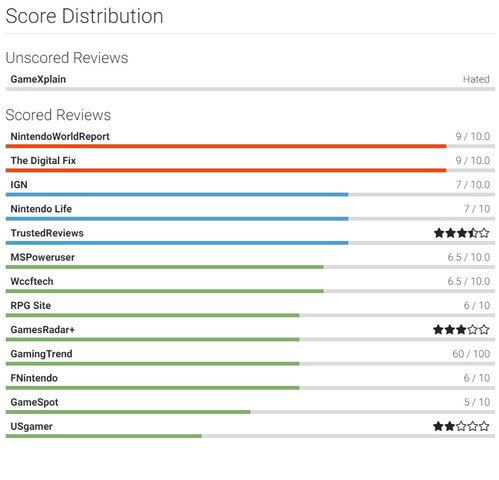Open the Nintendo Life review
This screenshot has height=480, width=499.
click(x=41, y=209)
